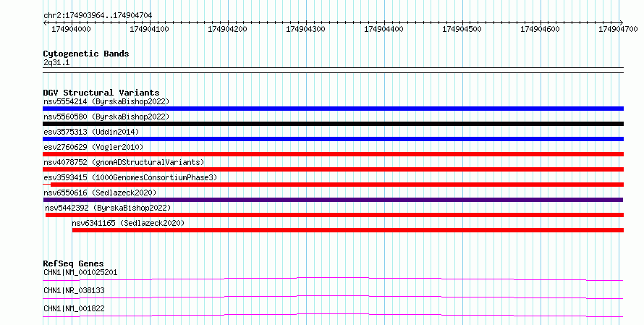Open variant label nsv6550616 (Sedlazeck2020)
Image resolution: width=644 pixels, height=325 pixels.
point(100,193)
